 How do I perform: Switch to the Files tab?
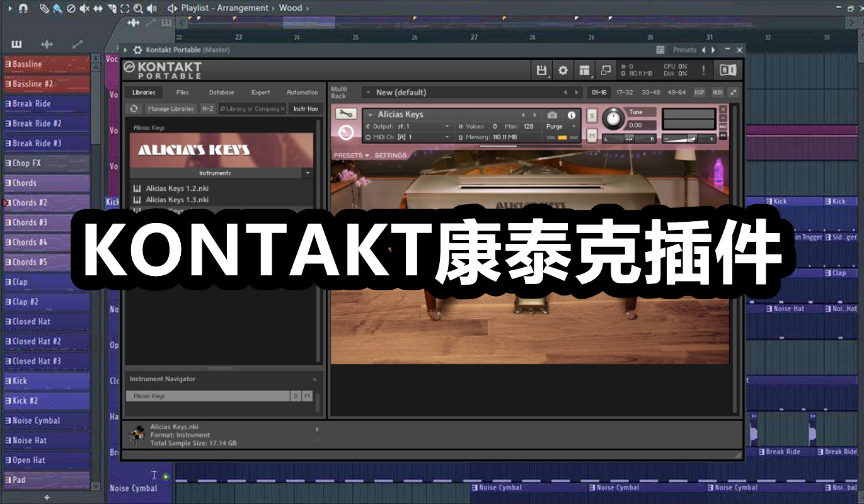(x=183, y=93)
